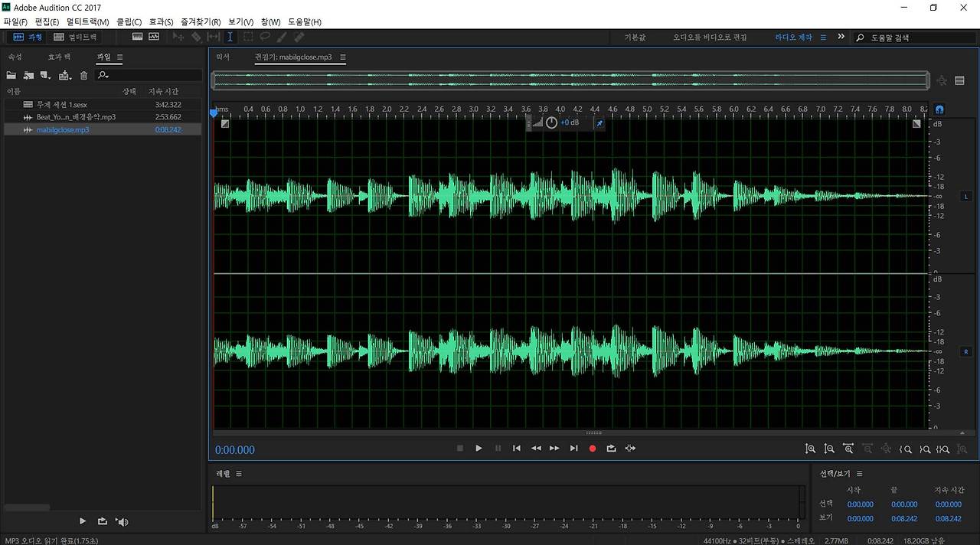
Task: Click the trash icon in Files panel
Action: 84,75
